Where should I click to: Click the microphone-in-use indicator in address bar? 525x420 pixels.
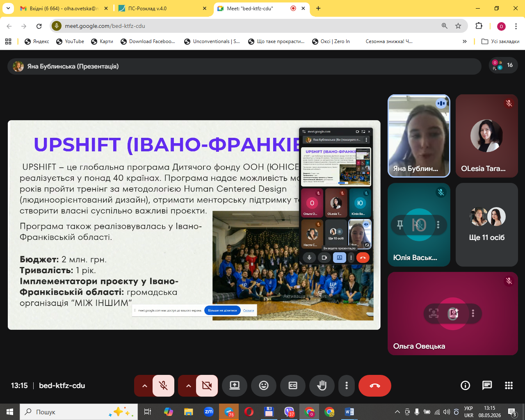pyautogui.click(x=57, y=26)
